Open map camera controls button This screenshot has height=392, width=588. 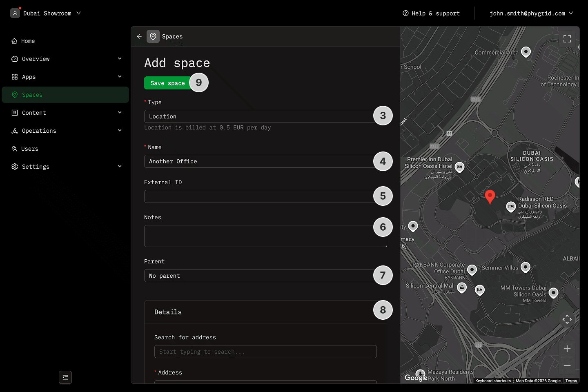pos(567,319)
